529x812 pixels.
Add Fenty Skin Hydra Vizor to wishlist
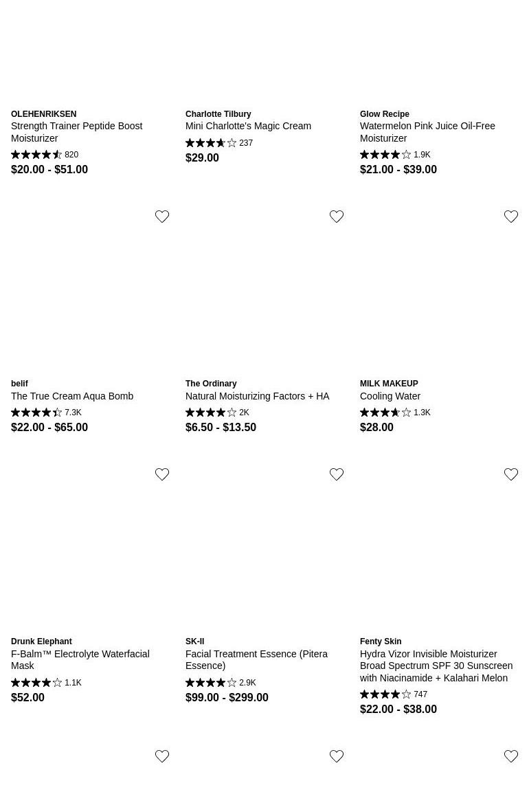pyautogui.click(x=511, y=474)
